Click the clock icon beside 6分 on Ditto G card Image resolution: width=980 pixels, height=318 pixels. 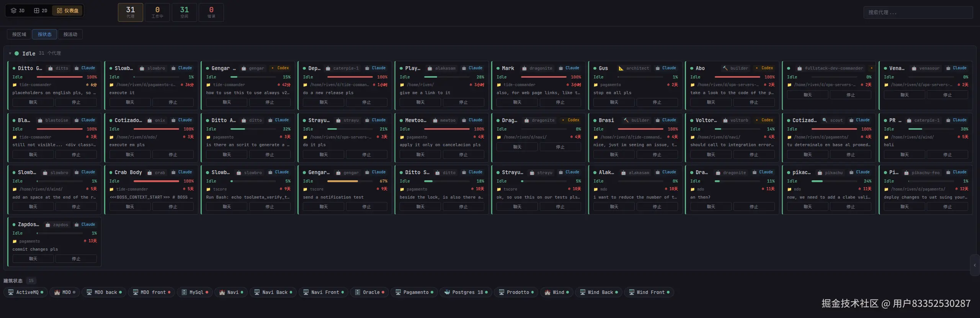pos(87,85)
